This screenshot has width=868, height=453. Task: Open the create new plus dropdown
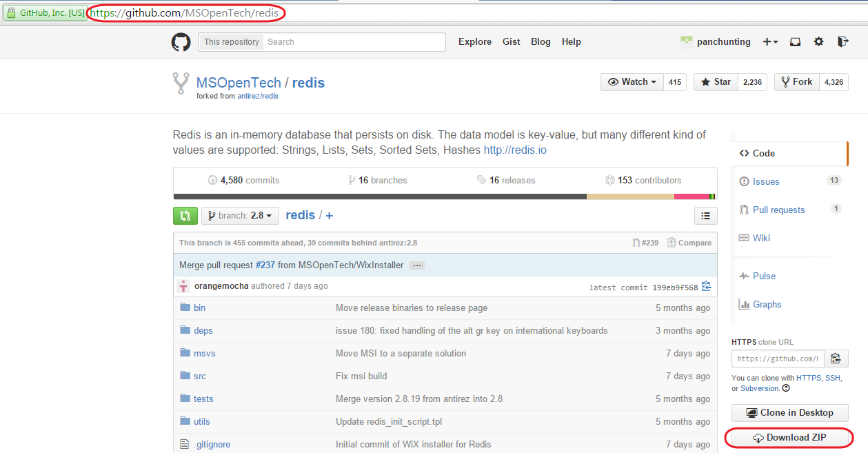[x=770, y=42]
